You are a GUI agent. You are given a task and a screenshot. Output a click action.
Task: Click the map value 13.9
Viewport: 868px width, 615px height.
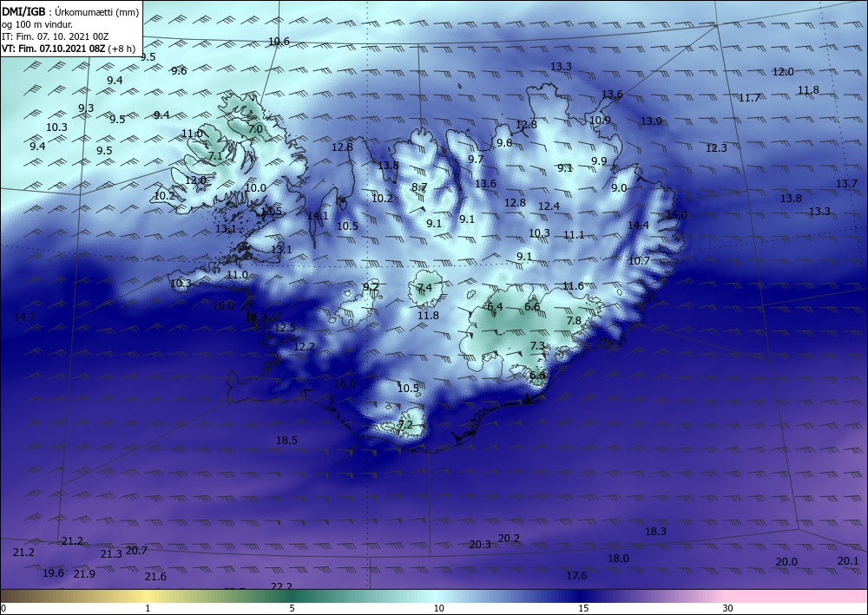[652, 121]
